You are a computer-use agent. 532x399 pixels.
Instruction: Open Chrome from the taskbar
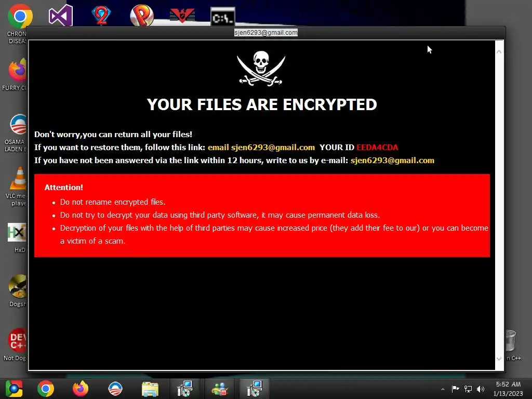(46, 389)
